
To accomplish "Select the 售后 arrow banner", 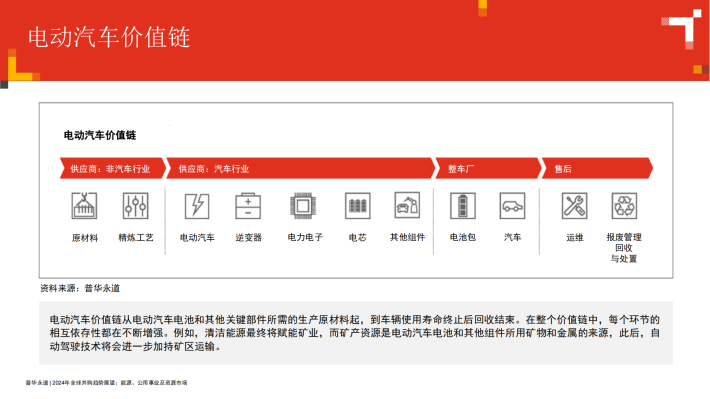I will (597, 168).
